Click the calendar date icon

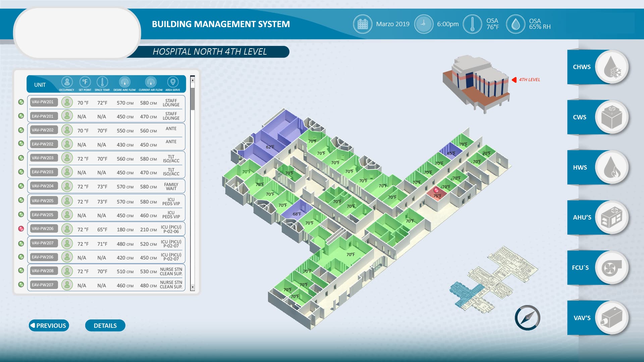point(363,24)
